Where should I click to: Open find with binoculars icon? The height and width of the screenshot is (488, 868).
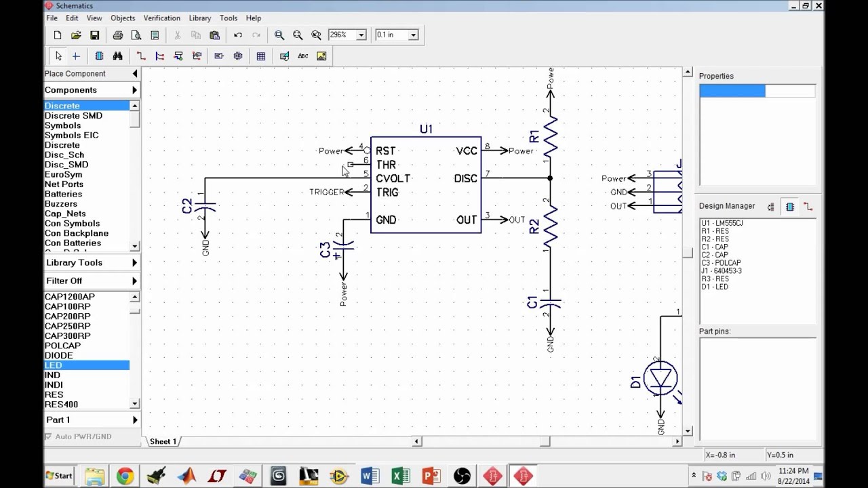coord(117,56)
